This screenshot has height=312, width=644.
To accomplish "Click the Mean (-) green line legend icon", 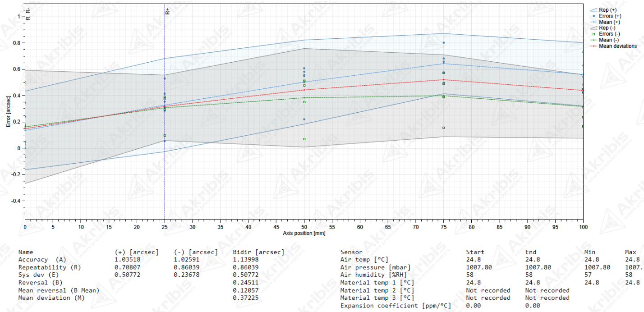I will pyautogui.click(x=593, y=40).
